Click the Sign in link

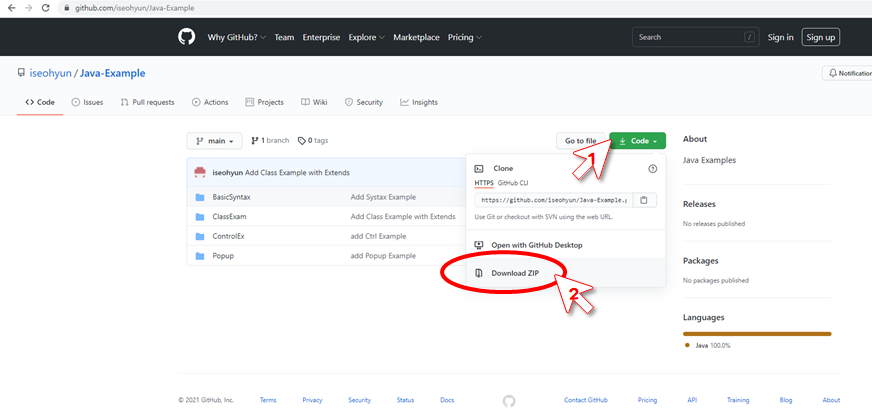(781, 37)
